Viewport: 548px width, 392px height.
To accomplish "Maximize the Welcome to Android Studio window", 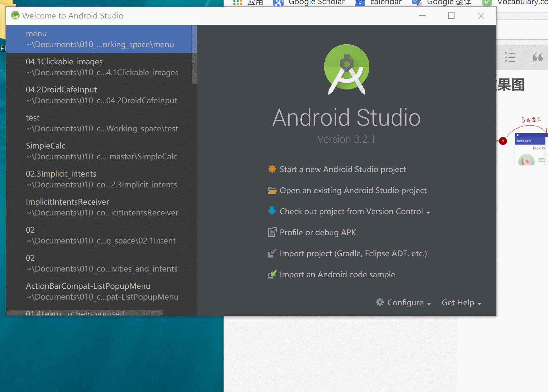I will pyautogui.click(x=451, y=16).
